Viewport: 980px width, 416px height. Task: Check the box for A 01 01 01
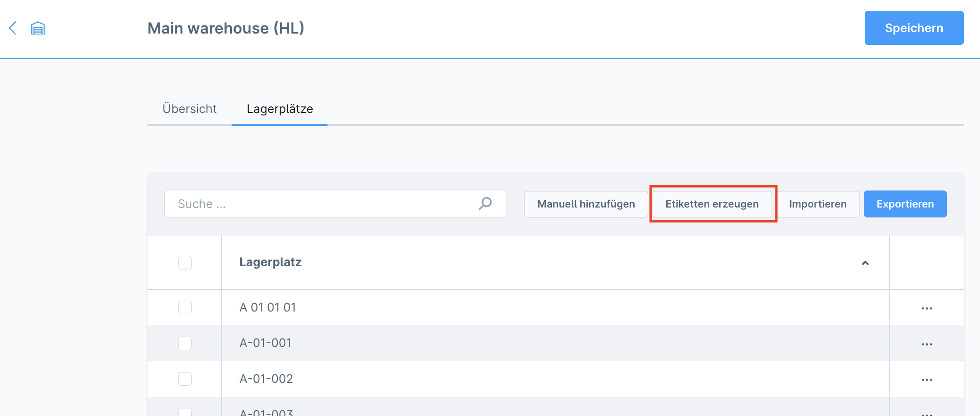185,307
